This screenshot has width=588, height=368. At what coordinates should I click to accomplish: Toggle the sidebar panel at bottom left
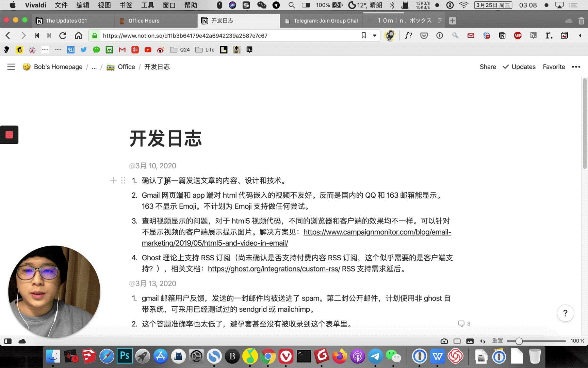(x=8, y=341)
